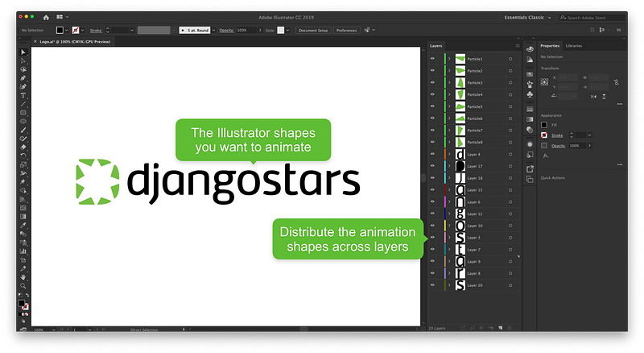Click the Fill color swatch in Appearance
Viewport: 644px width, 353px height.
(544, 125)
